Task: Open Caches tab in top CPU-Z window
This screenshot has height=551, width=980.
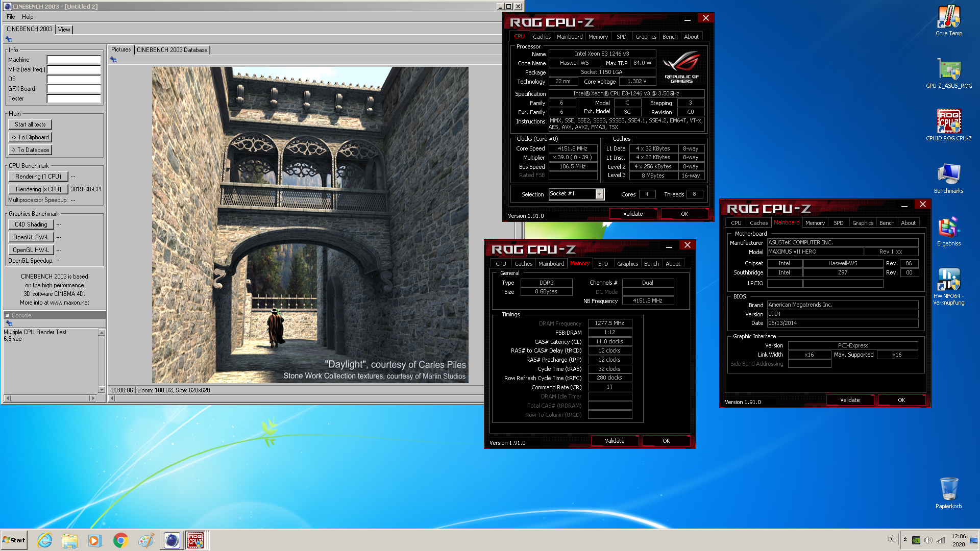Action: pyautogui.click(x=542, y=37)
